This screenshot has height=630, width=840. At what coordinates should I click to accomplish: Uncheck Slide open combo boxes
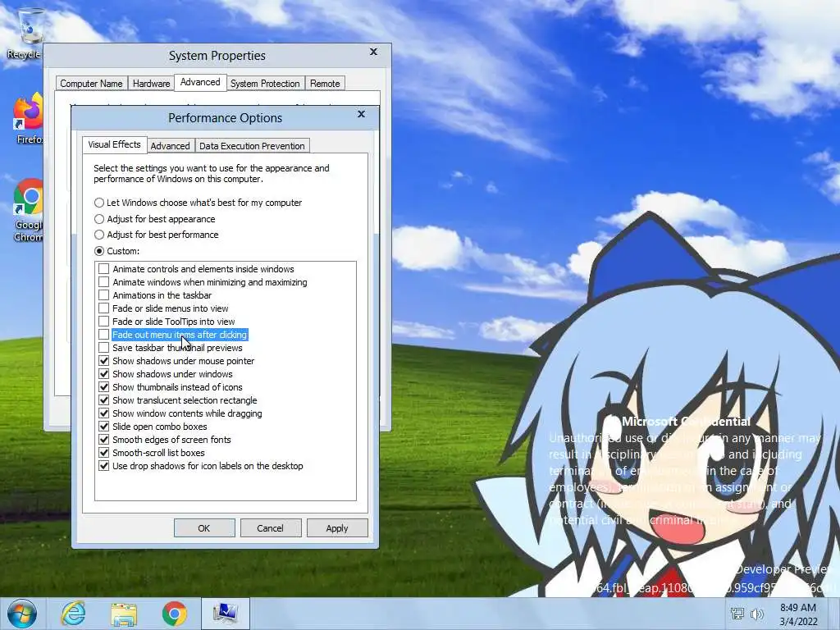pos(104,427)
